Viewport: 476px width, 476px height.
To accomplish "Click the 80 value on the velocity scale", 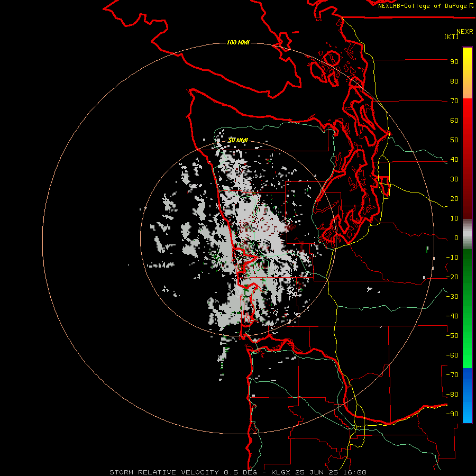I will [454, 81].
